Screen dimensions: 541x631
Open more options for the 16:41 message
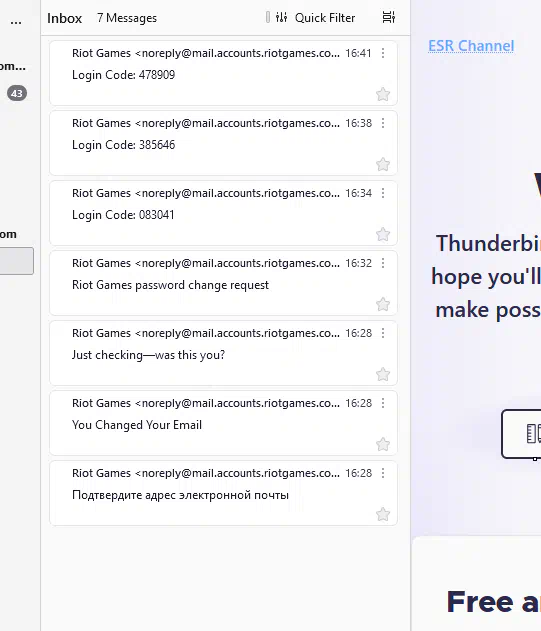(383, 53)
